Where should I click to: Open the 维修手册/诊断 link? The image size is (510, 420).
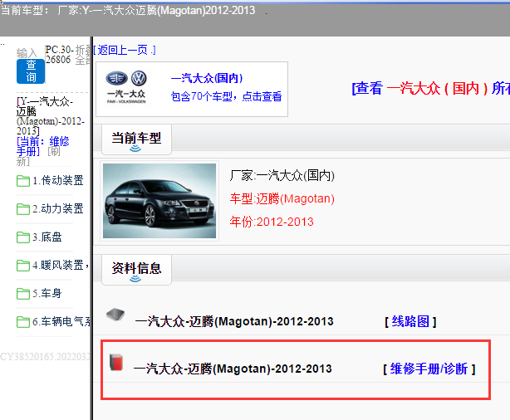(429, 369)
